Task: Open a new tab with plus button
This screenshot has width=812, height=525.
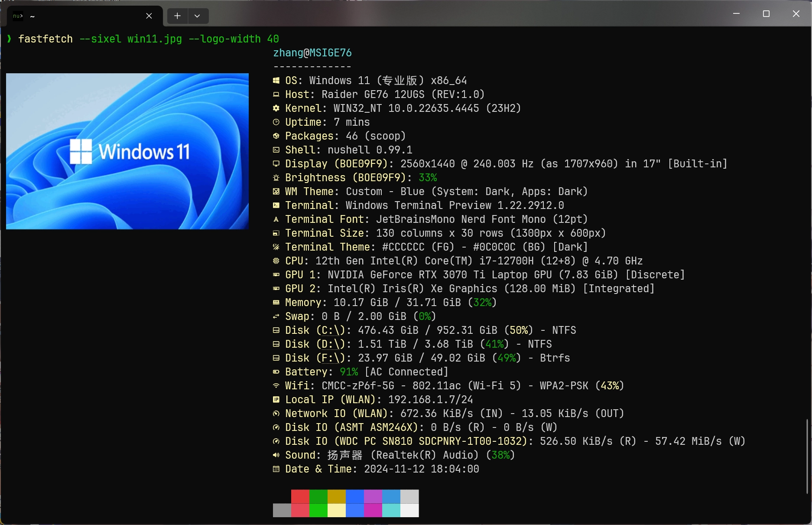Action: pos(177,16)
